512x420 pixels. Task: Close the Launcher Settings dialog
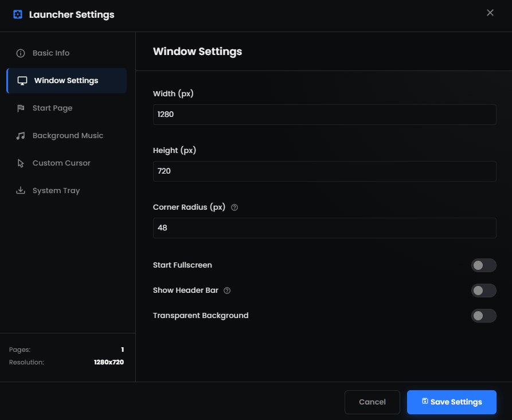click(x=490, y=13)
